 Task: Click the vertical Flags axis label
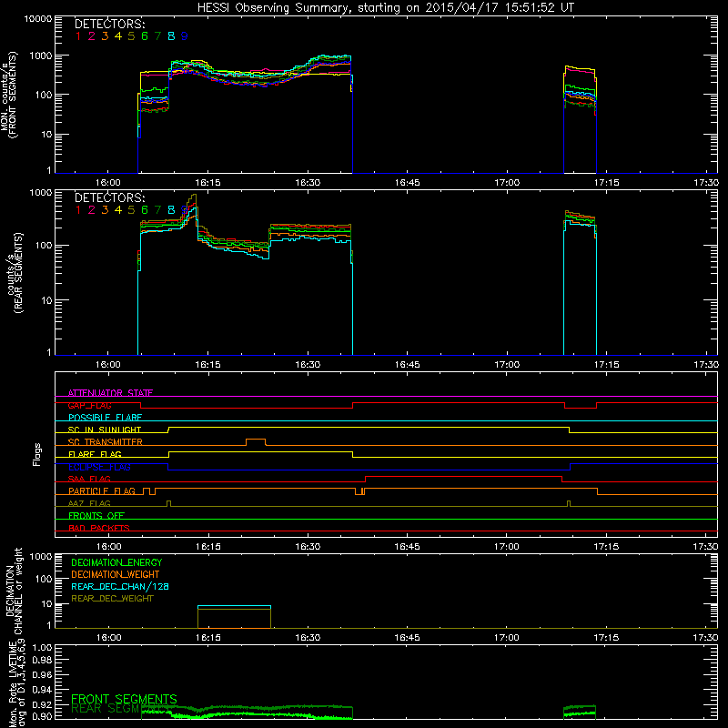tap(37, 454)
